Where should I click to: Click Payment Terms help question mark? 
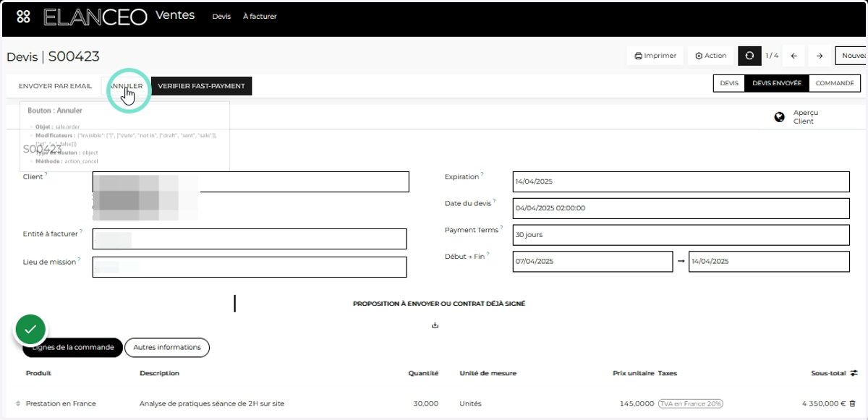(503, 228)
